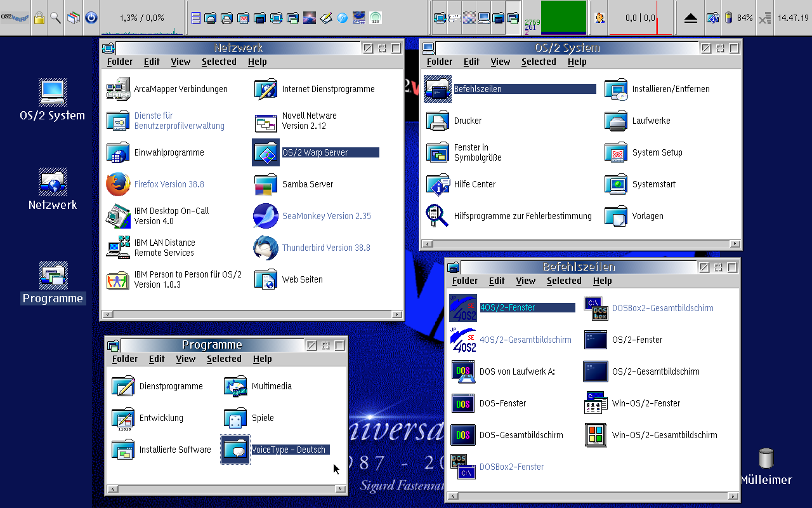Open Internet Dienstprogramme folder
The image size is (812, 508).
(x=266, y=89)
